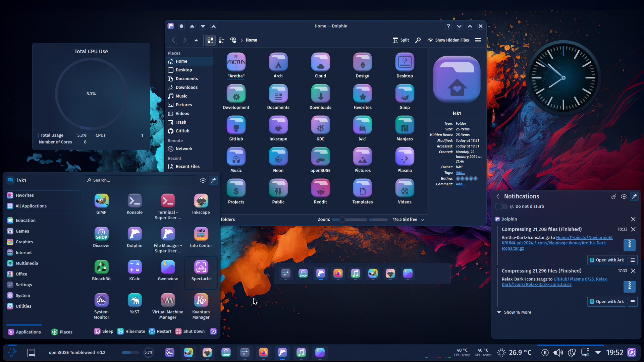Select the All Applications category
644x362 pixels.
43,206
